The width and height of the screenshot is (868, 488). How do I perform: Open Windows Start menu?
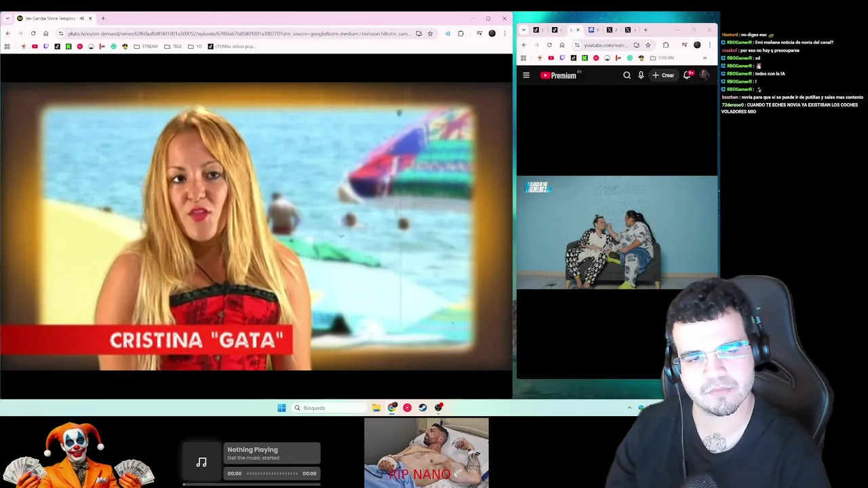coord(281,407)
